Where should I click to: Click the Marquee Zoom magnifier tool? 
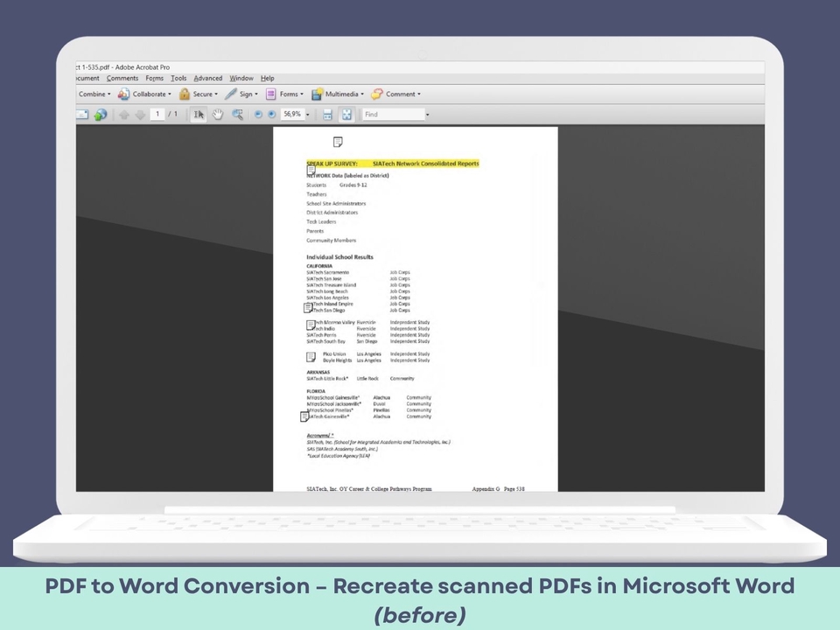(x=237, y=115)
